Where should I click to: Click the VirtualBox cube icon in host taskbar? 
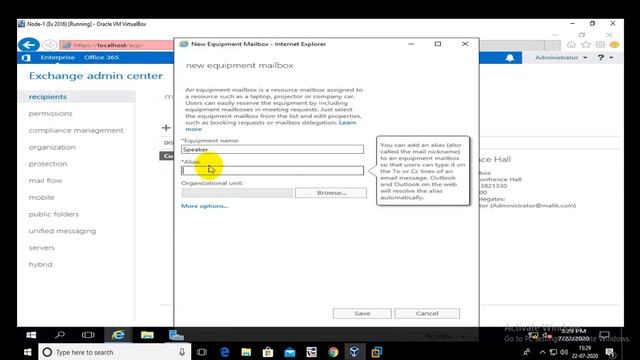pos(354,351)
